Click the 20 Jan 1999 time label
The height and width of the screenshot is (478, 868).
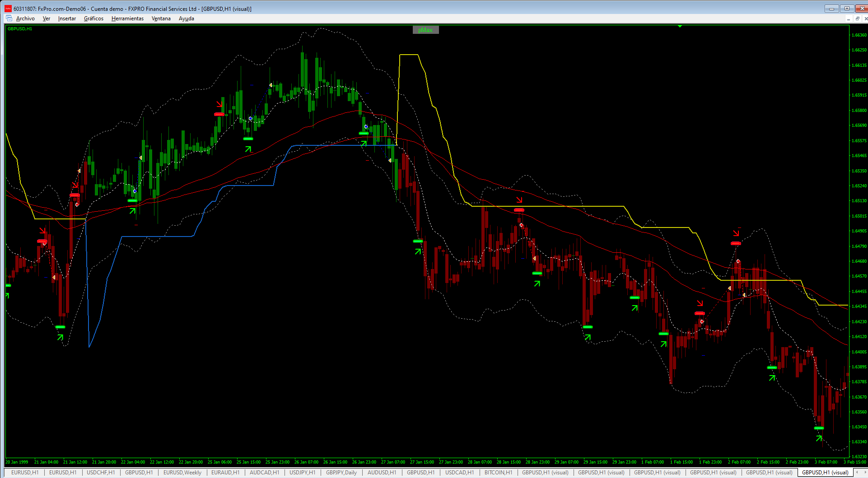(17, 462)
